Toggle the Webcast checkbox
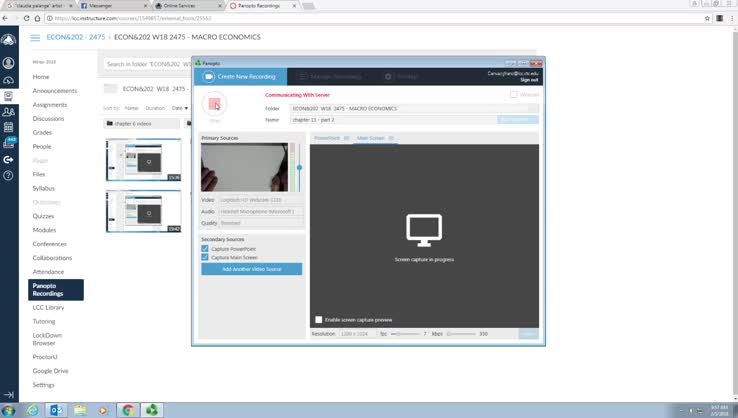Viewport: 738px width, 418px height. tap(513, 95)
